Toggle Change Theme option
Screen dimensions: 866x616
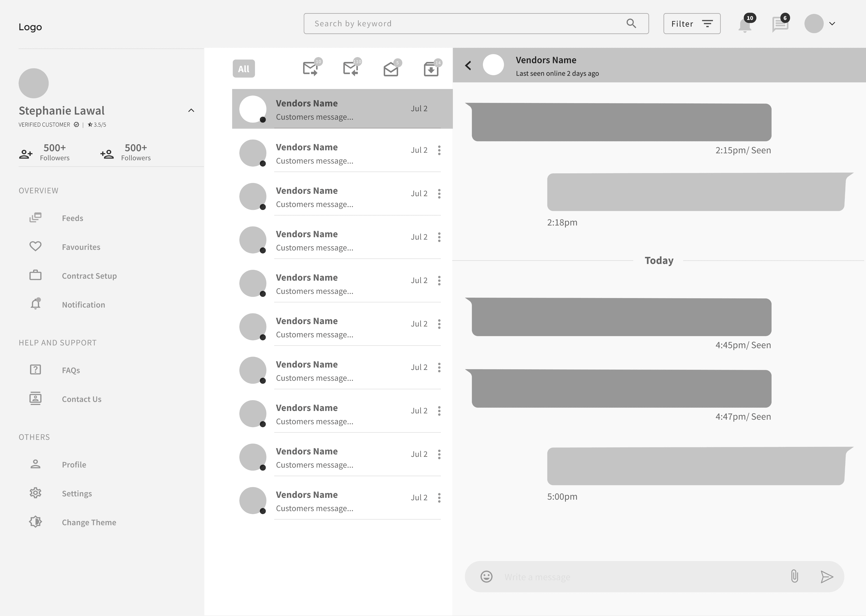click(89, 522)
